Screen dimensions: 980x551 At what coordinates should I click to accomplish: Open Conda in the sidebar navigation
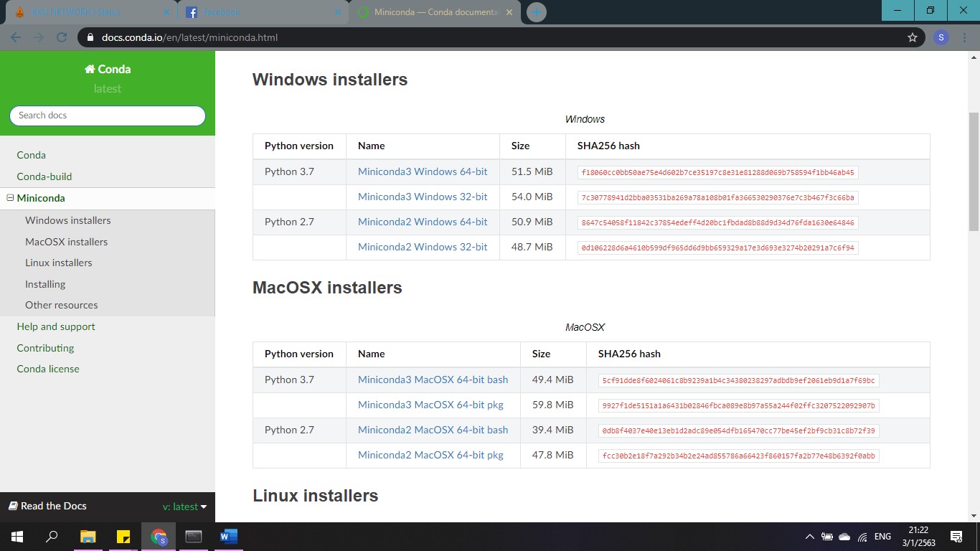click(31, 155)
